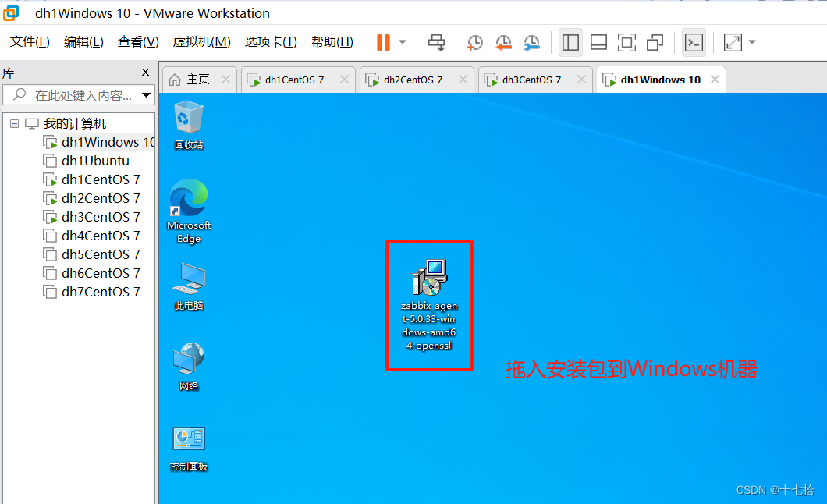This screenshot has height=504, width=827.
Task: Open the 编辑(E) menu
Action: pyautogui.click(x=83, y=41)
